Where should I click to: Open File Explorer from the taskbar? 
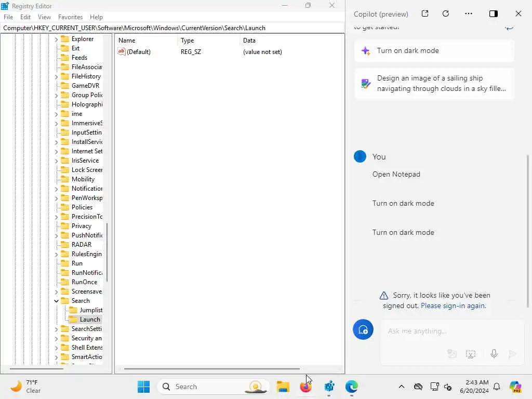[x=283, y=387]
